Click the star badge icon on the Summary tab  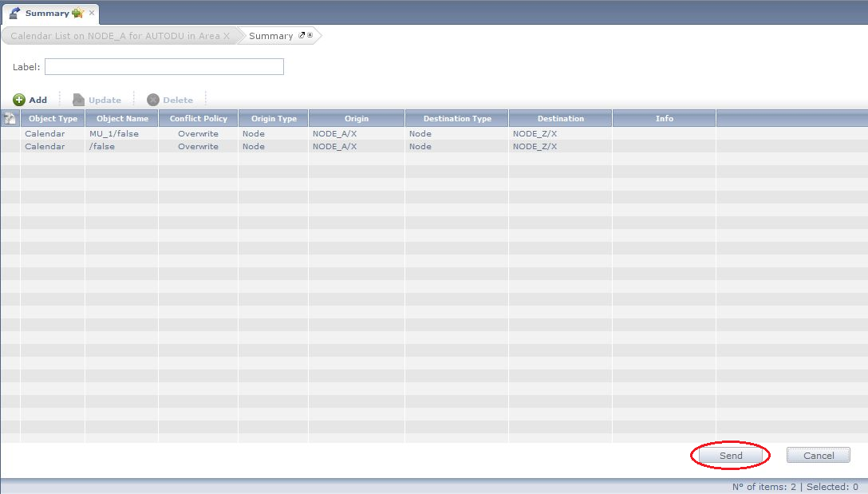click(76, 12)
